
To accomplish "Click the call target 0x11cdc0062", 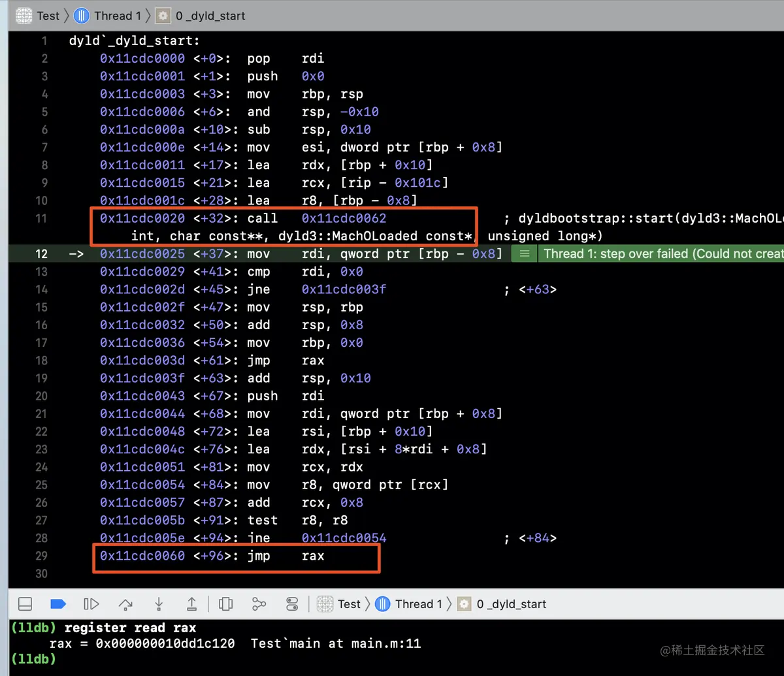I will tap(344, 218).
